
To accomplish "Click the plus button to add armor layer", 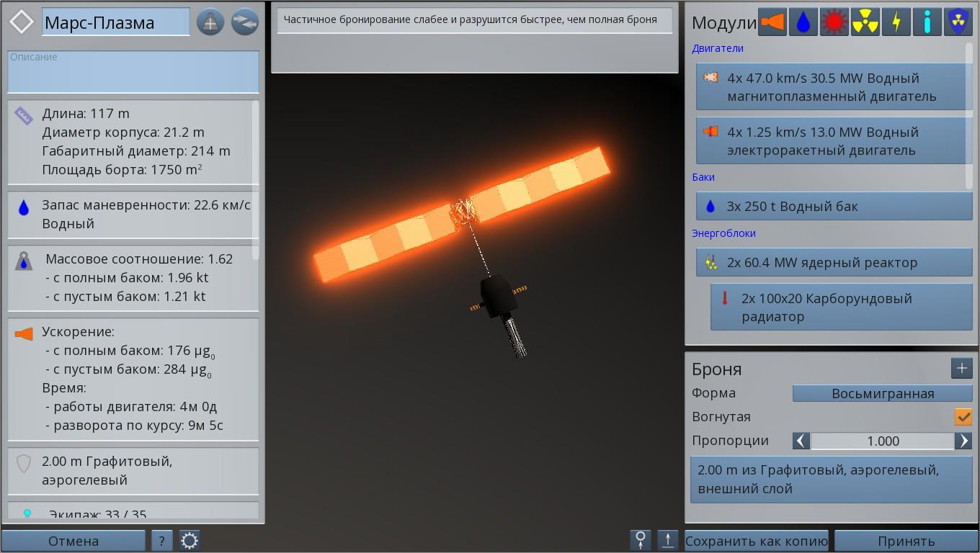I will pyautogui.click(x=962, y=368).
